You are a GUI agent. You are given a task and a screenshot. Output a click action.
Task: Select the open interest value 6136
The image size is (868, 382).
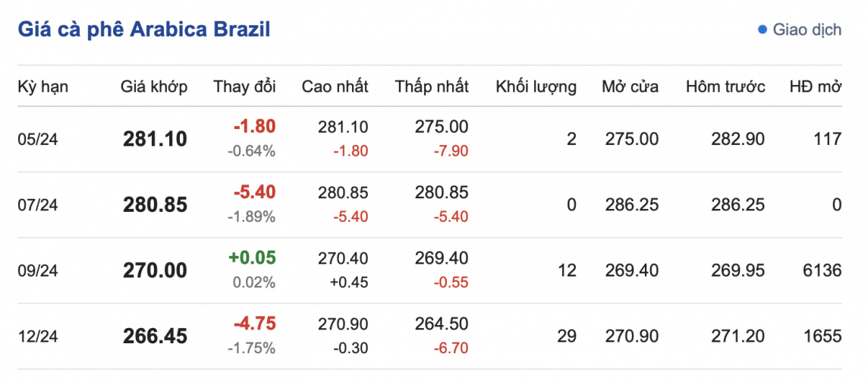click(x=825, y=270)
